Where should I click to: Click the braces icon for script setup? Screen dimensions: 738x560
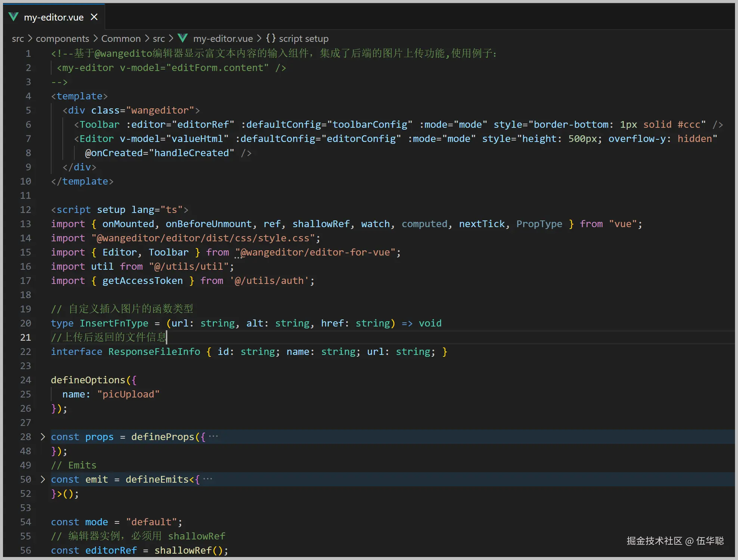271,38
